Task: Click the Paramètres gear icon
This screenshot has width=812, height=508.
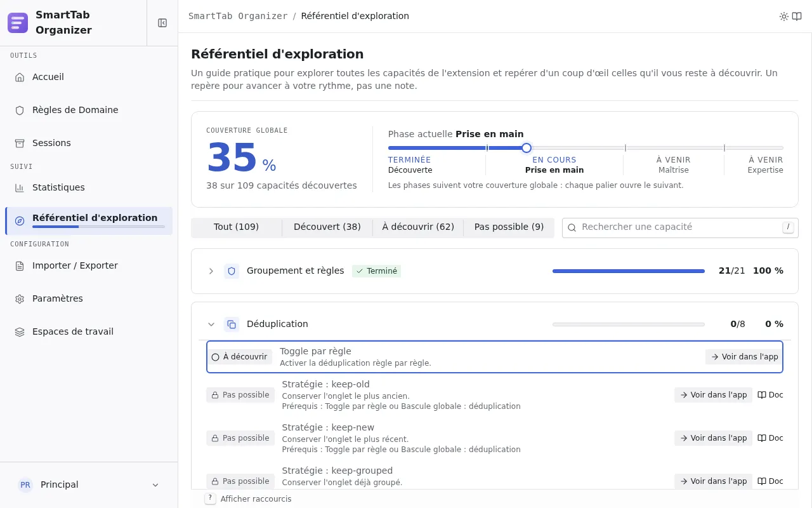Action: [20, 298]
